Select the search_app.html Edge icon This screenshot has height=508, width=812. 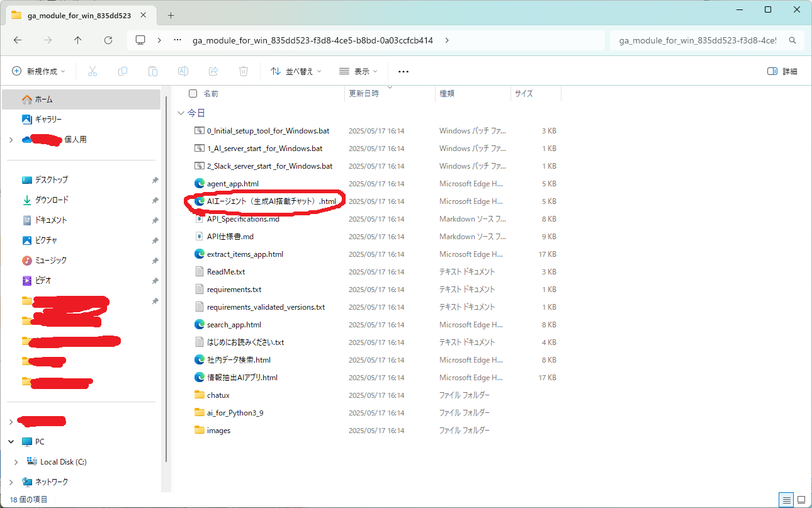(200, 325)
